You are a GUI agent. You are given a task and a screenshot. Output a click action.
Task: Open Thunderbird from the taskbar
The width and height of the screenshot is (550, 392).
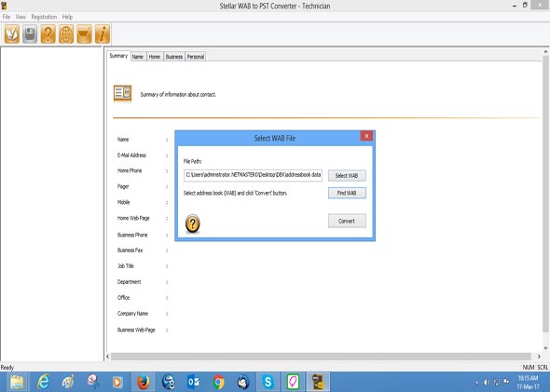click(243, 382)
